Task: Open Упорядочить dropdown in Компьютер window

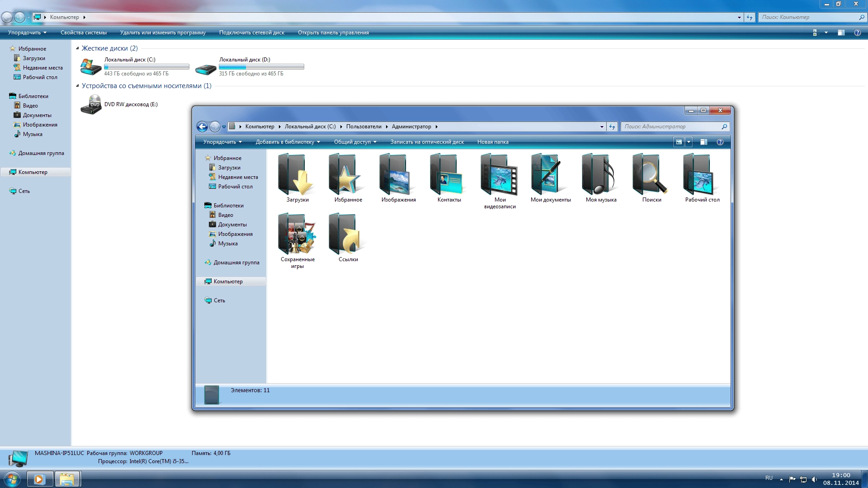Action: [27, 33]
